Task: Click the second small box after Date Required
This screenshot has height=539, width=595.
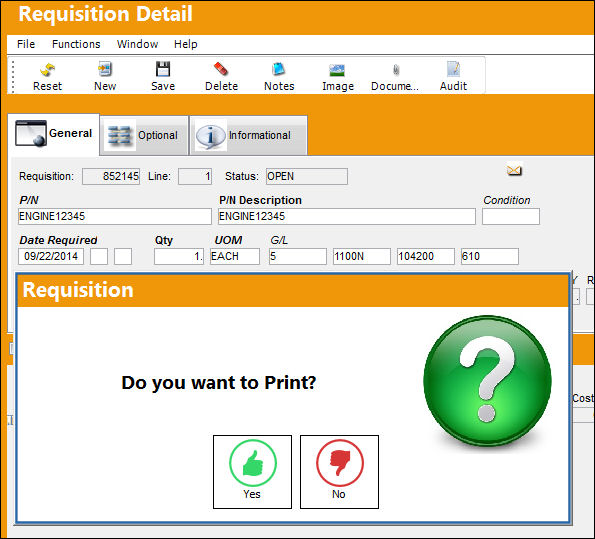Action: [123, 256]
